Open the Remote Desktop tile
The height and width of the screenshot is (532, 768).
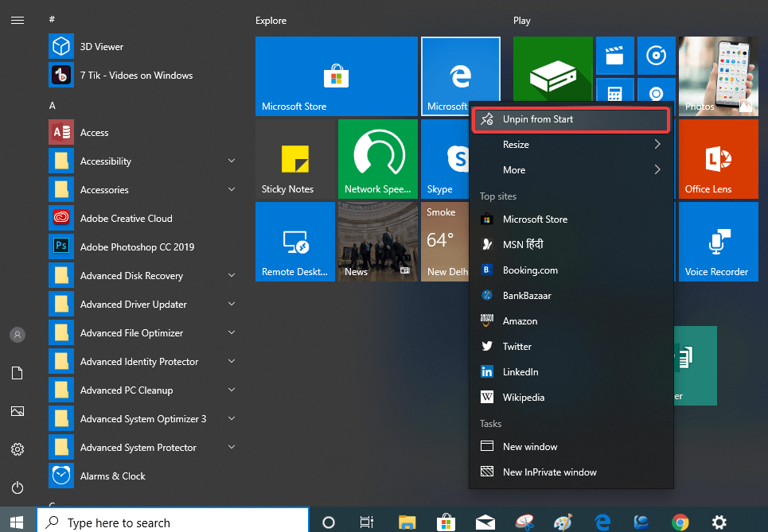295,242
